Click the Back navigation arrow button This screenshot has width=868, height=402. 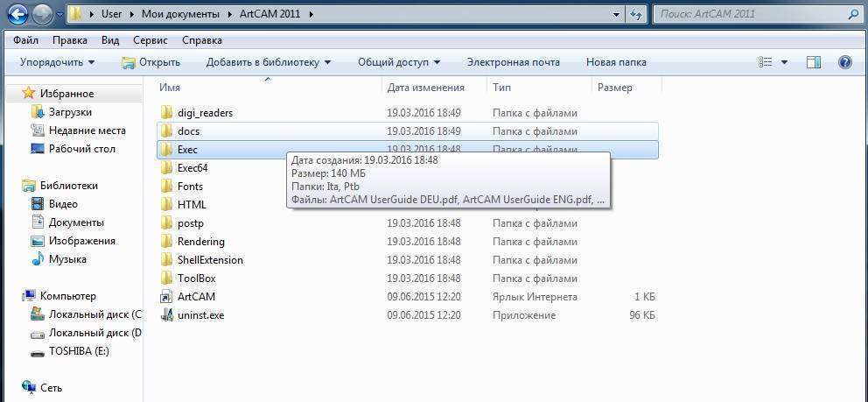[17, 15]
